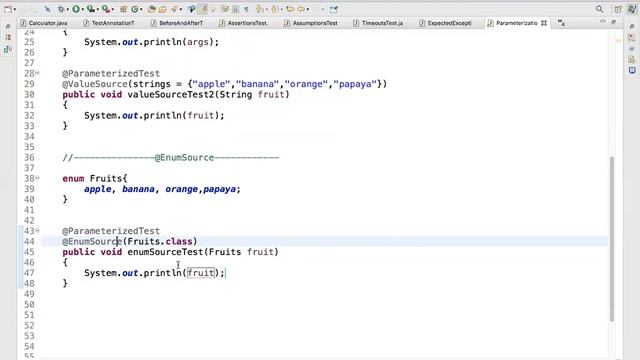Click the Previous Annotation arrow icon
640x360 pixels.
pyautogui.click(x=274, y=9)
